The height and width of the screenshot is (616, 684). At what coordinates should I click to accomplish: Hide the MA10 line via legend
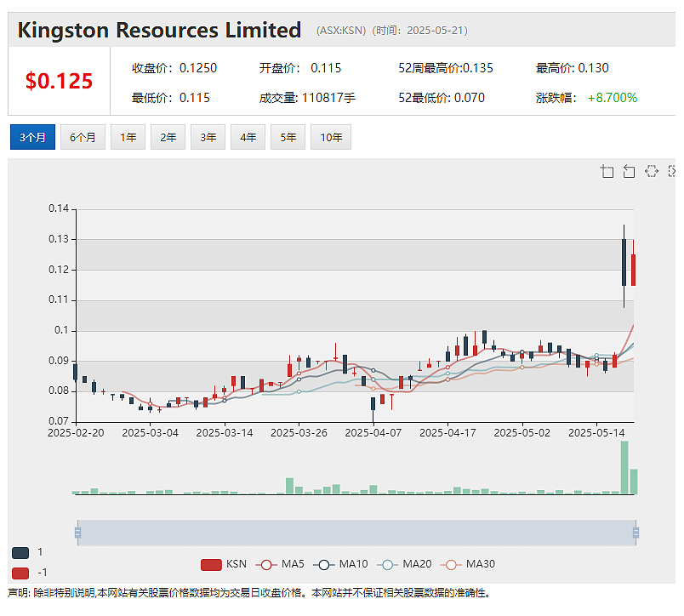point(340,564)
